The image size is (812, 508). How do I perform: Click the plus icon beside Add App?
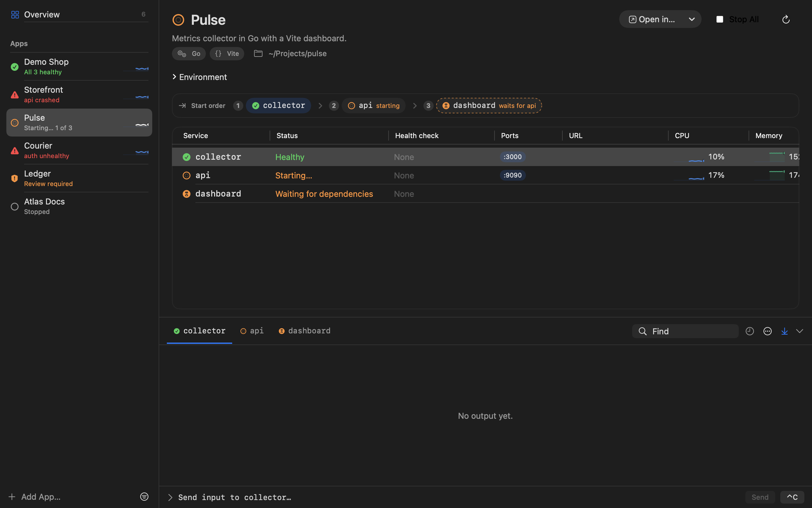coord(12,497)
